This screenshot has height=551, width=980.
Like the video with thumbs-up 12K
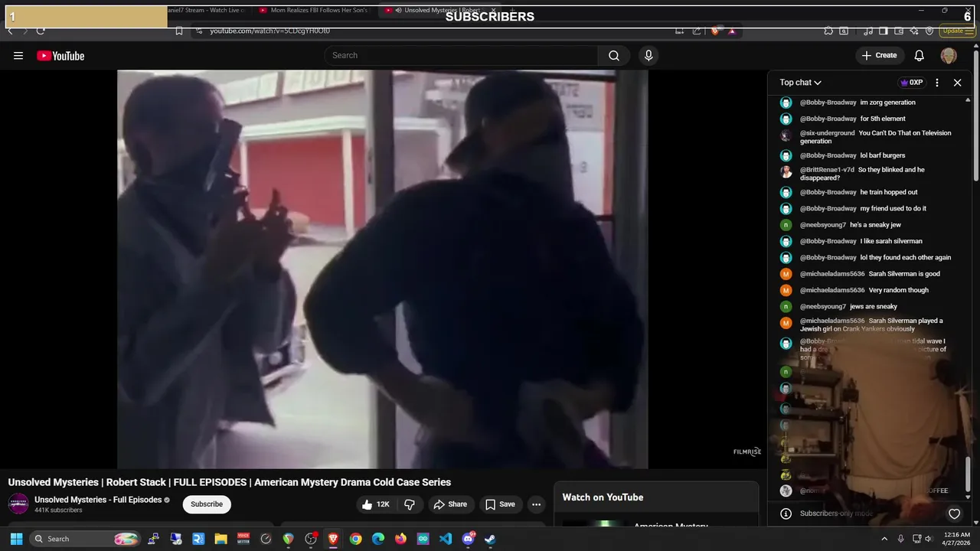coord(376,504)
